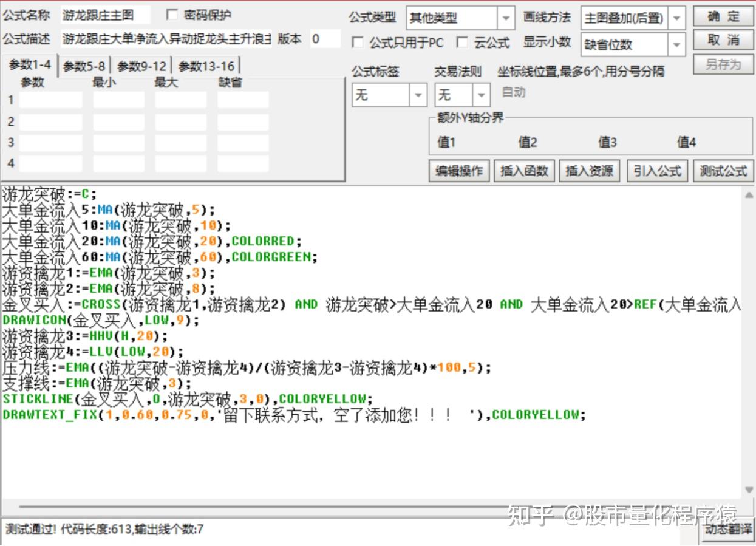Click the 插入函数 button

(524, 171)
